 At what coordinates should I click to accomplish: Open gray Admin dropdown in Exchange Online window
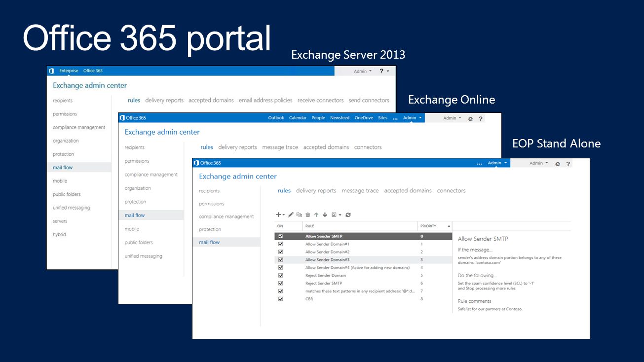coord(453,118)
